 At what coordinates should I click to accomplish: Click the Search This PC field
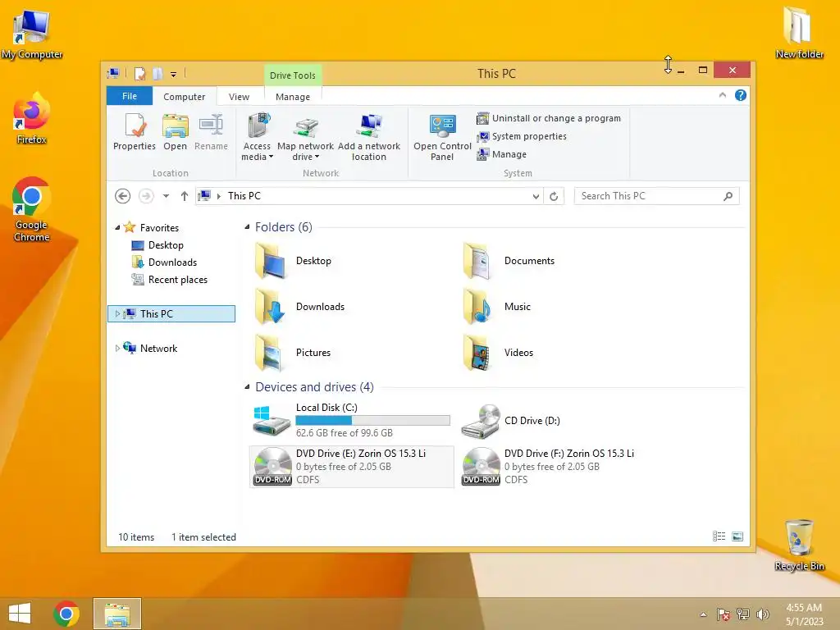(657, 196)
